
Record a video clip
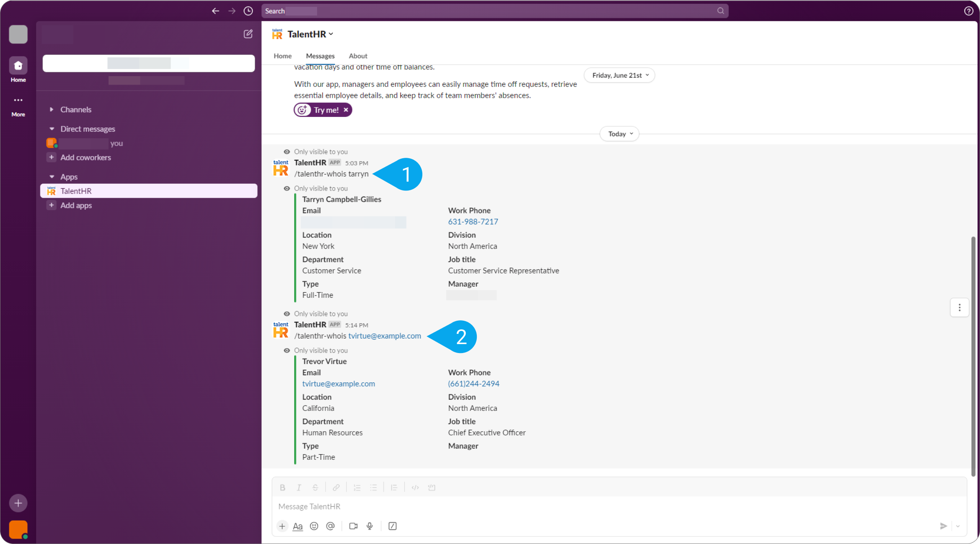(x=353, y=526)
